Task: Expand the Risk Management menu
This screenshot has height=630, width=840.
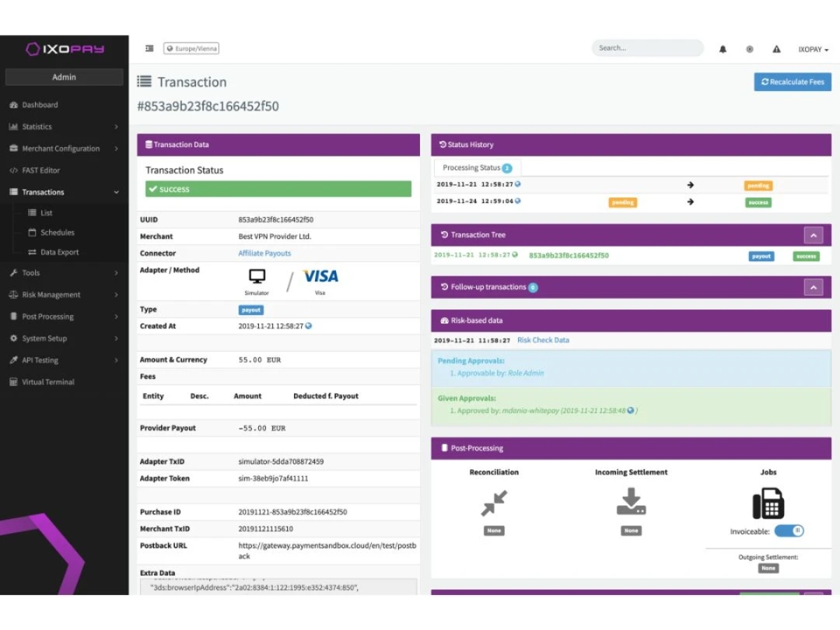Action: point(64,295)
